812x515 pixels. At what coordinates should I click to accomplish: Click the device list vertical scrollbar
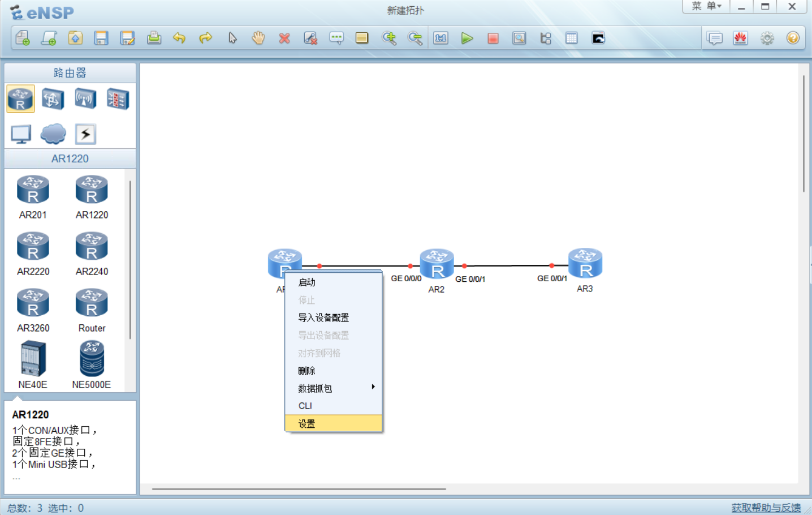[130, 259]
